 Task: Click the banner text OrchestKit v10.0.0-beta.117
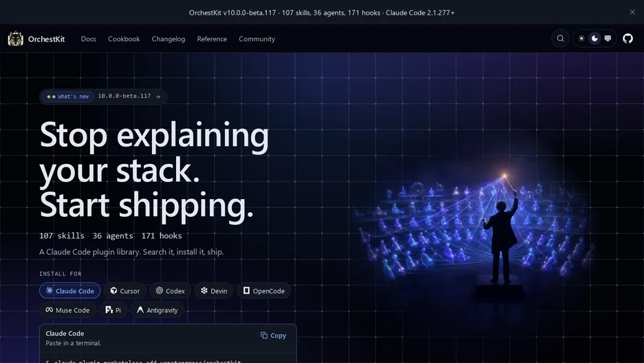pyautogui.click(x=233, y=13)
